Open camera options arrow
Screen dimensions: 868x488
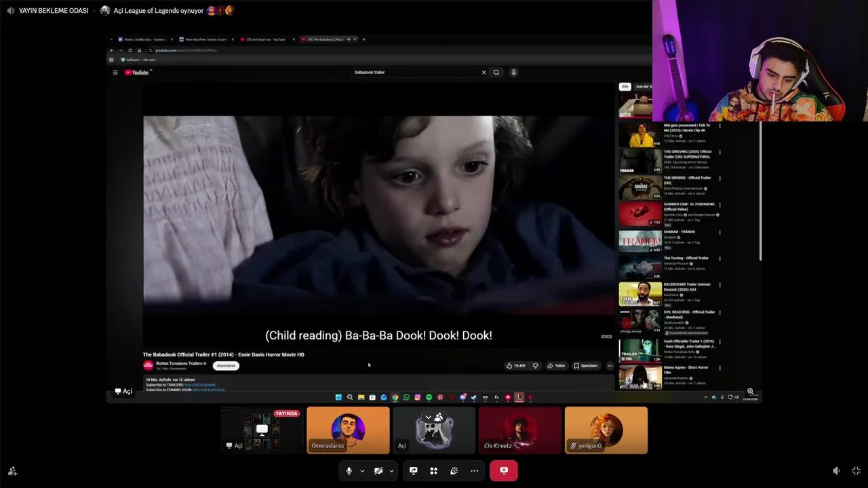[391, 470]
